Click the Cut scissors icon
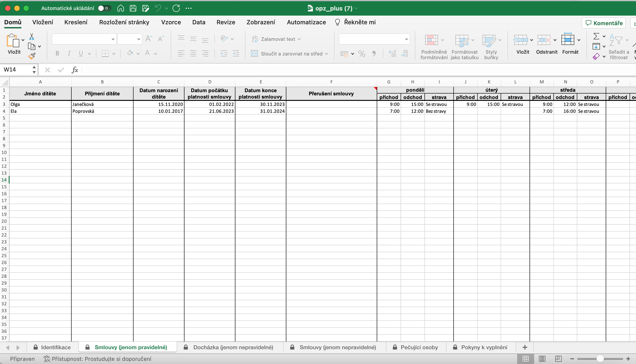Screen dimensions: 636x364 coord(31,36)
